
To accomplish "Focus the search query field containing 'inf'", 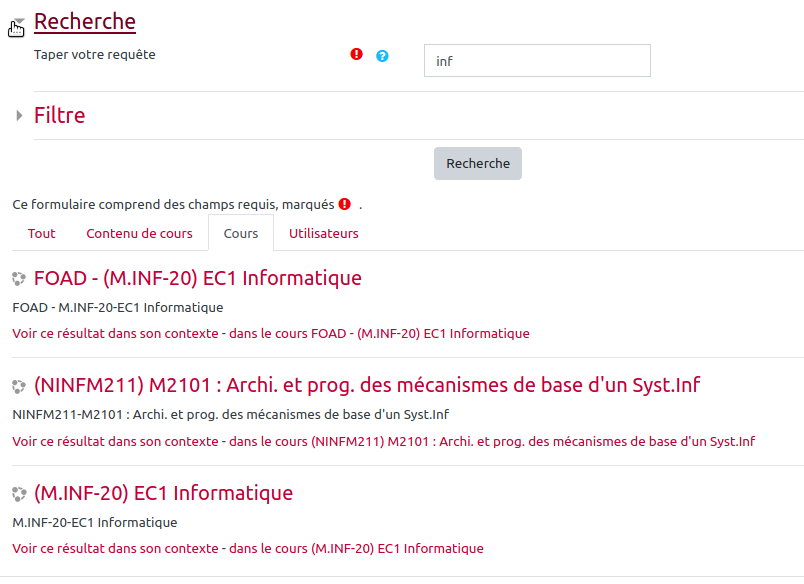I will tap(537, 61).
